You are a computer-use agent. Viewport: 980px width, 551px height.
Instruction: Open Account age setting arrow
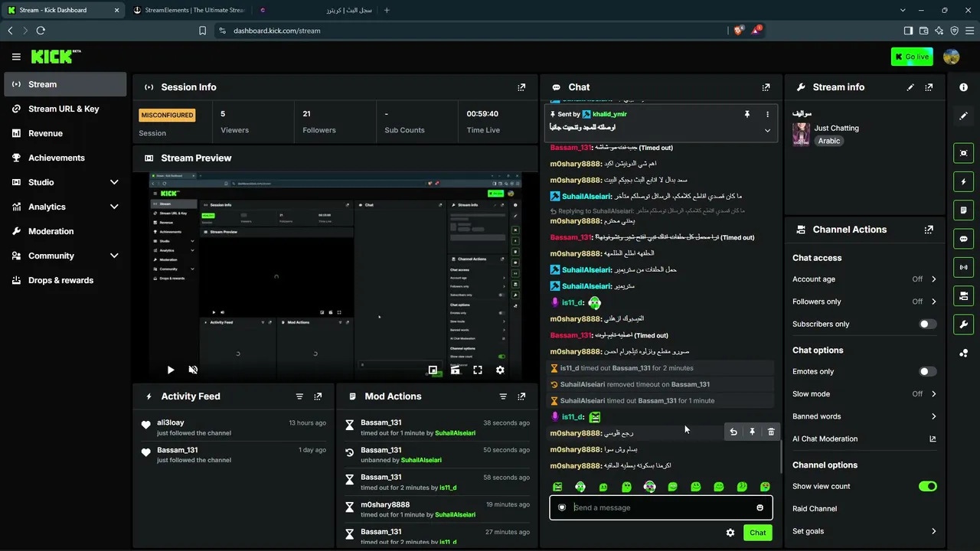point(933,279)
